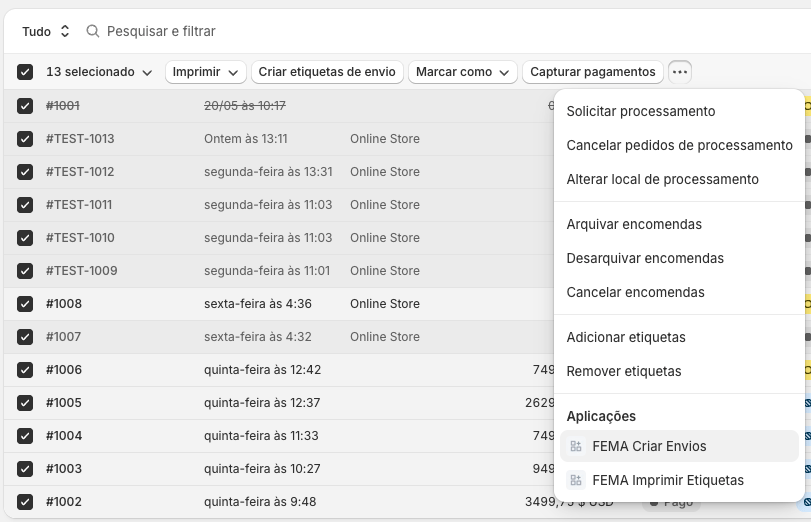Open the Marcar como dropdown
The height and width of the screenshot is (522, 811).
pyautogui.click(x=462, y=72)
